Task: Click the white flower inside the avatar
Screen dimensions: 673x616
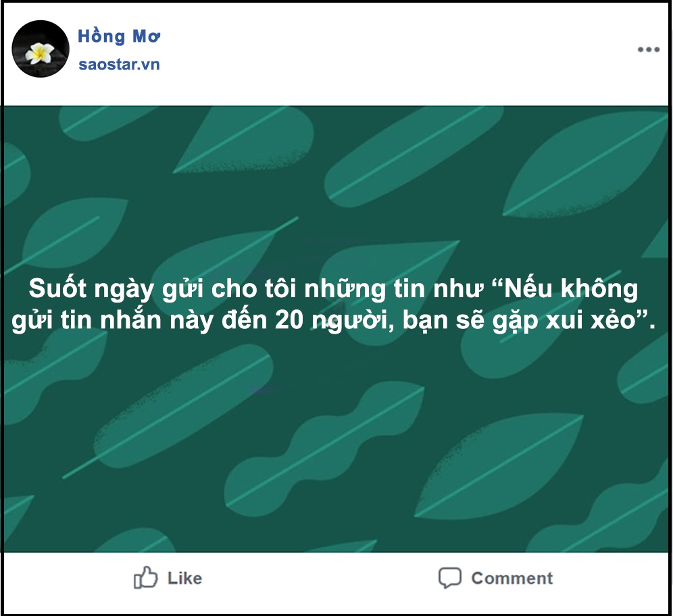Action: coord(42,53)
